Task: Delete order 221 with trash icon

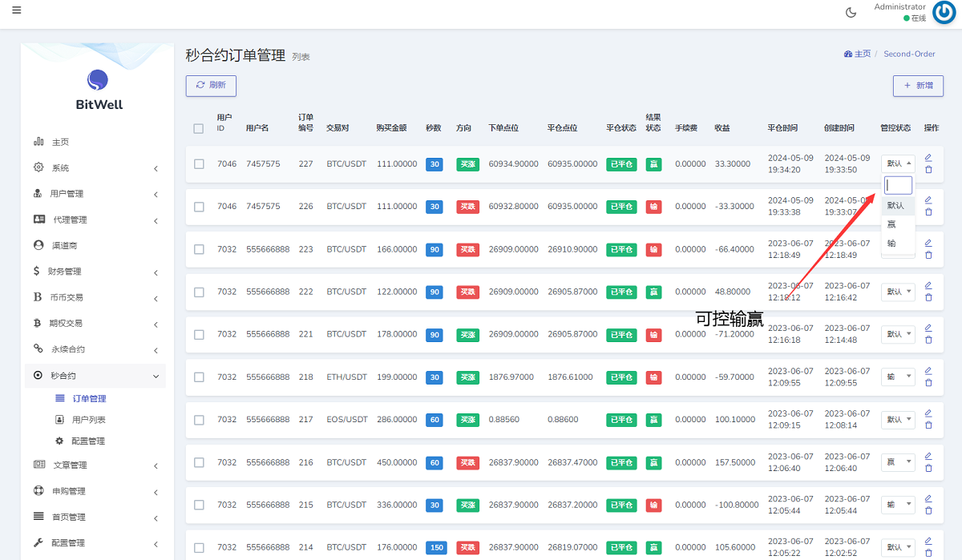Action: click(928, 340)
